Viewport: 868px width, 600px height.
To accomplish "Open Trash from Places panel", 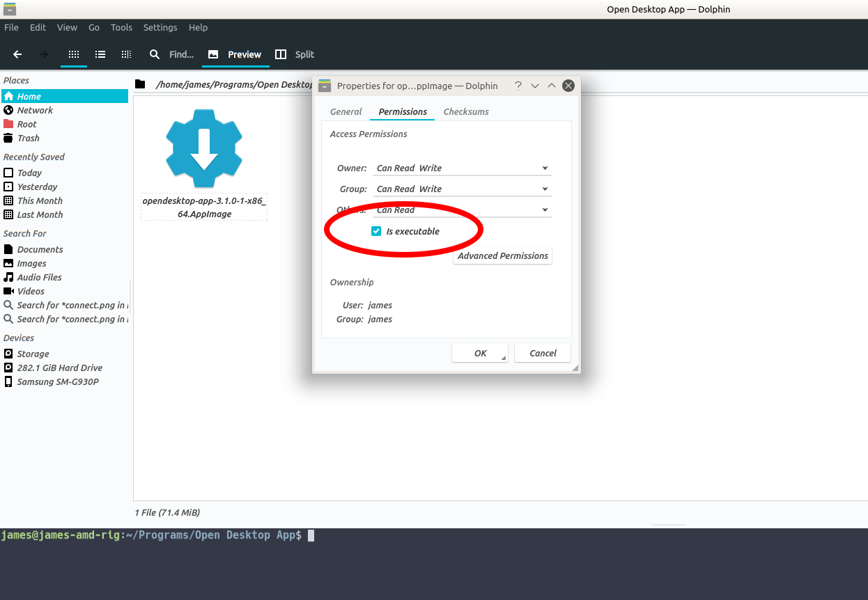I will tap(65, 138).
